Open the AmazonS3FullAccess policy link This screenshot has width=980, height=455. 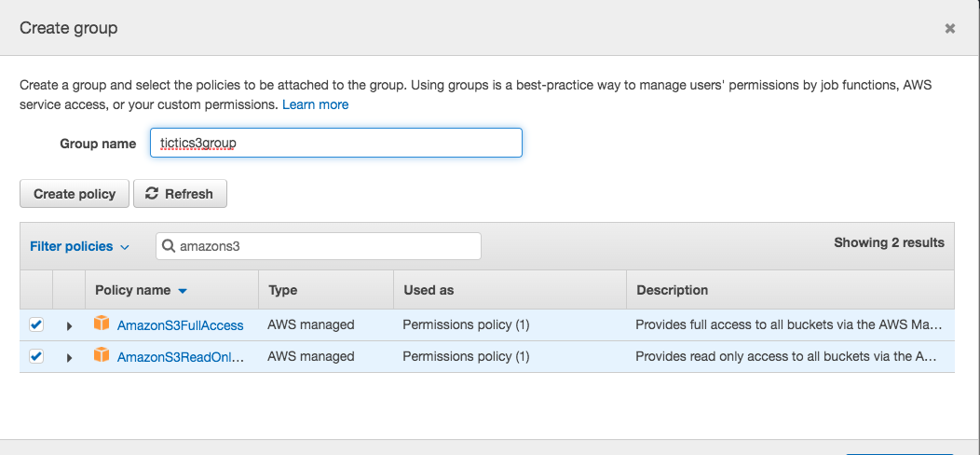coord(180,325)
